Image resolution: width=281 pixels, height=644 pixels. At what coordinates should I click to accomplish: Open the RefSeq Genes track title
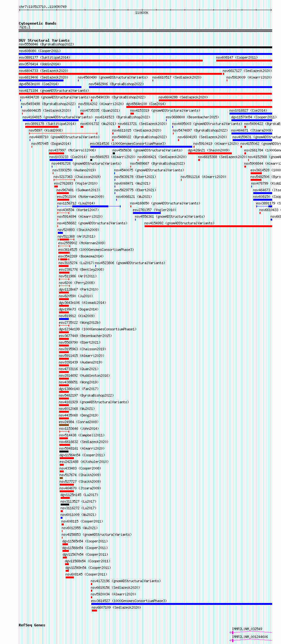32,625
